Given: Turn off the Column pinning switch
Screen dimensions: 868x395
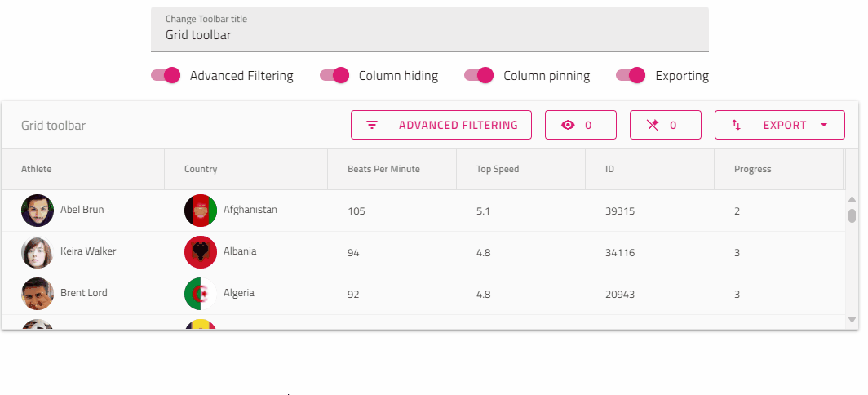Looking at the screenshot, I should (x=479, y=75).
